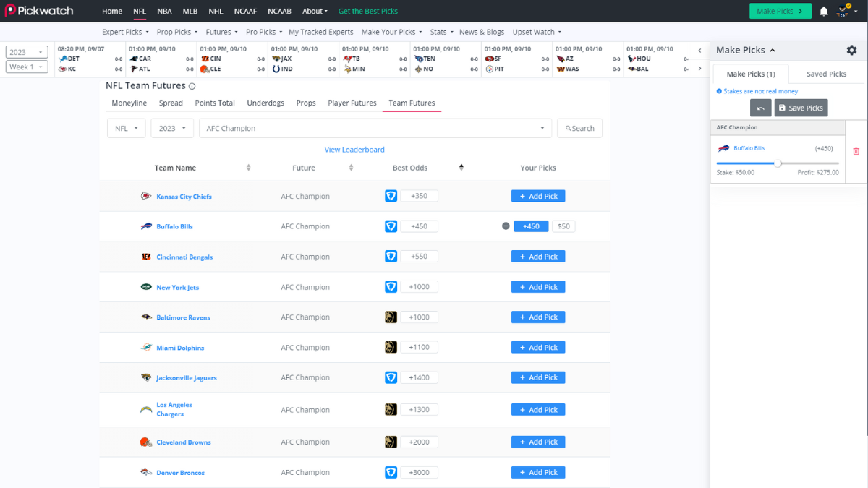Click the selected +450 Buffalo Bills pick

(x=531, y=226)
